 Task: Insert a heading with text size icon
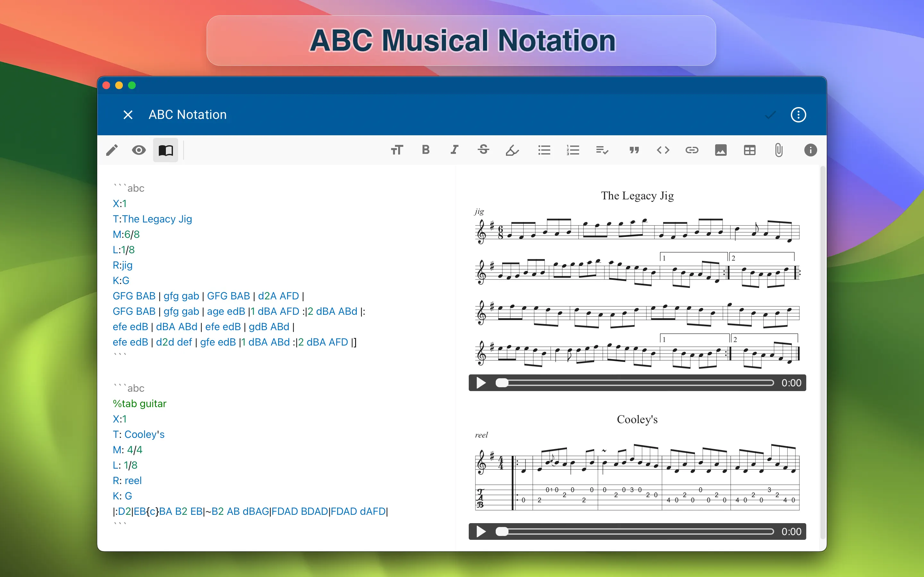point(397,150)
